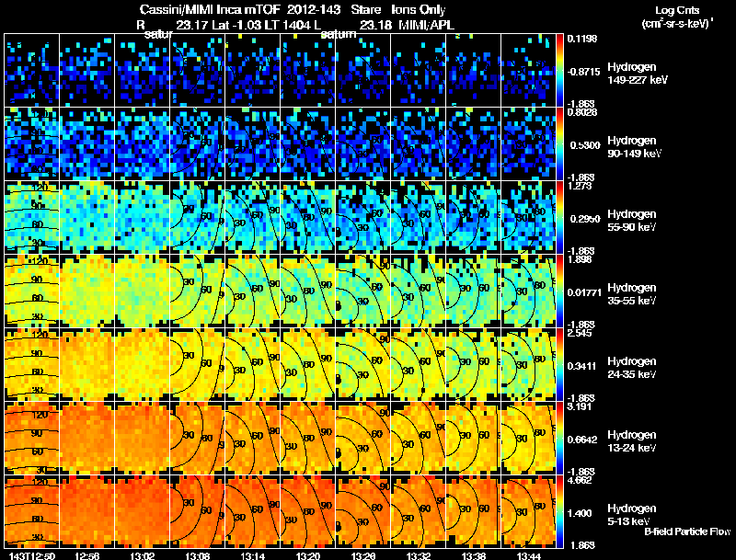Click the Log Cnts units label
The image size is (736, 560).
point(677,17)
